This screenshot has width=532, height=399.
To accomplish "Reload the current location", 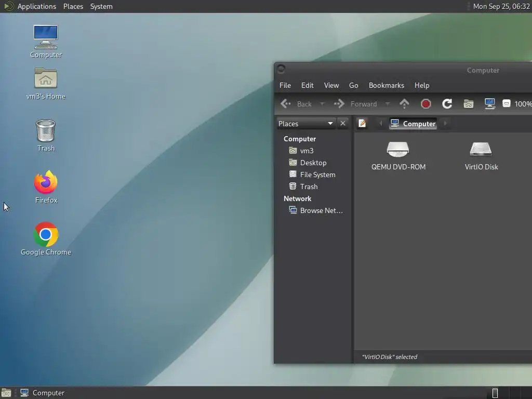I will pyautogui.click(x=447, y=104).
